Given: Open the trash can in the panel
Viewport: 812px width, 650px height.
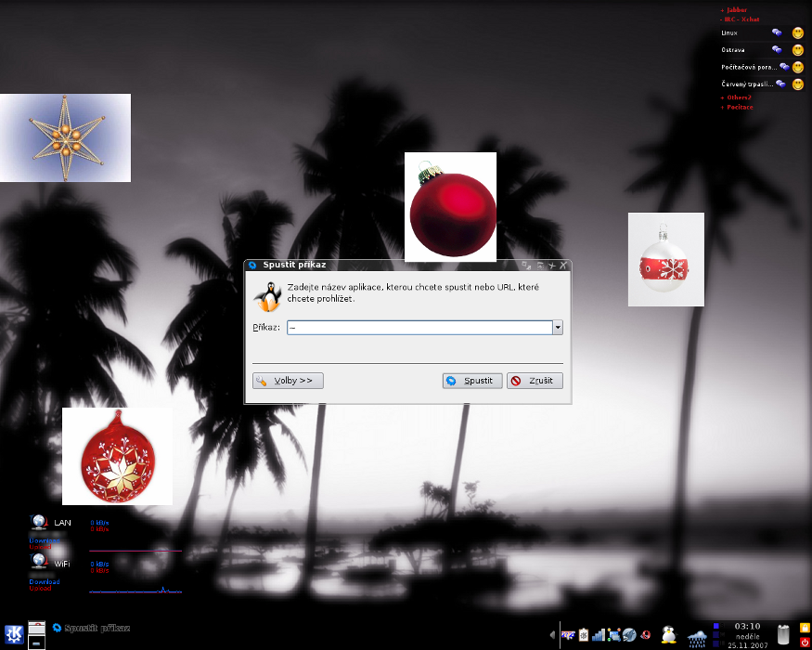Looking at the screenshot, I should click(x=784, y=635).
